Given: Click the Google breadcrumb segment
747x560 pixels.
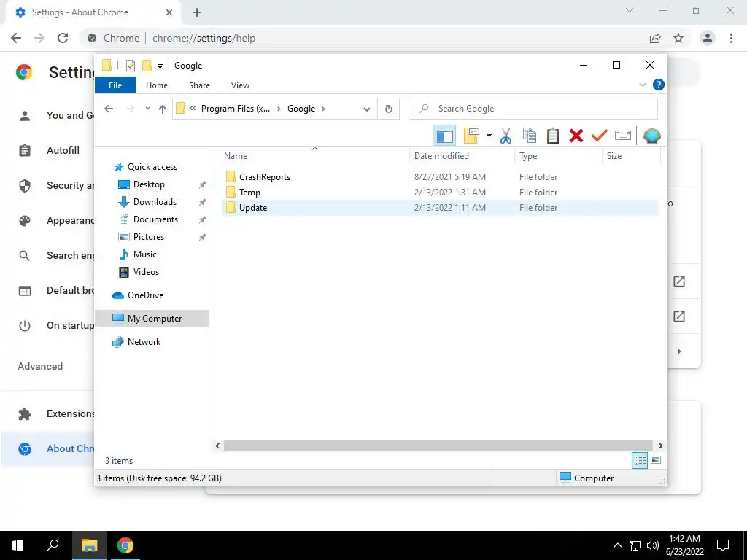Looking at the screenshot, I should pyautogui.click(x=301, y=109).
